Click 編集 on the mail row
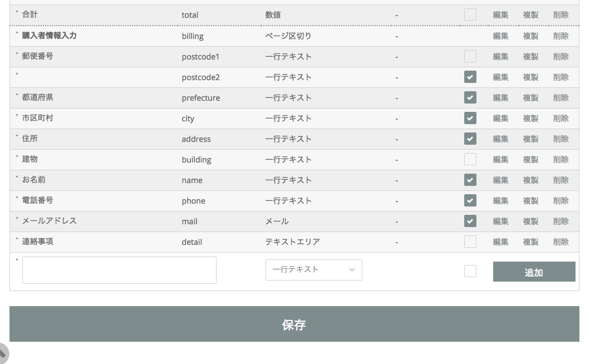 (x=500, y=221)
